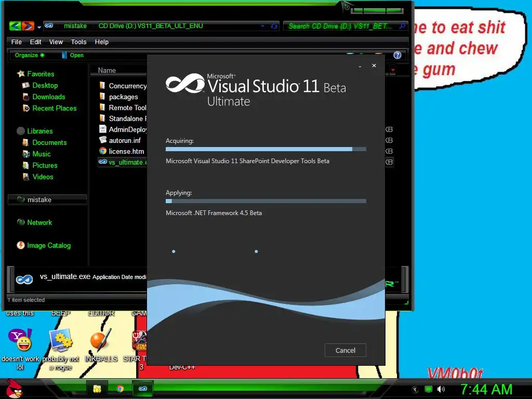Click the autorun.inf file icon
532x399 pixels.
pyautogui.click(x=103, y=140)
